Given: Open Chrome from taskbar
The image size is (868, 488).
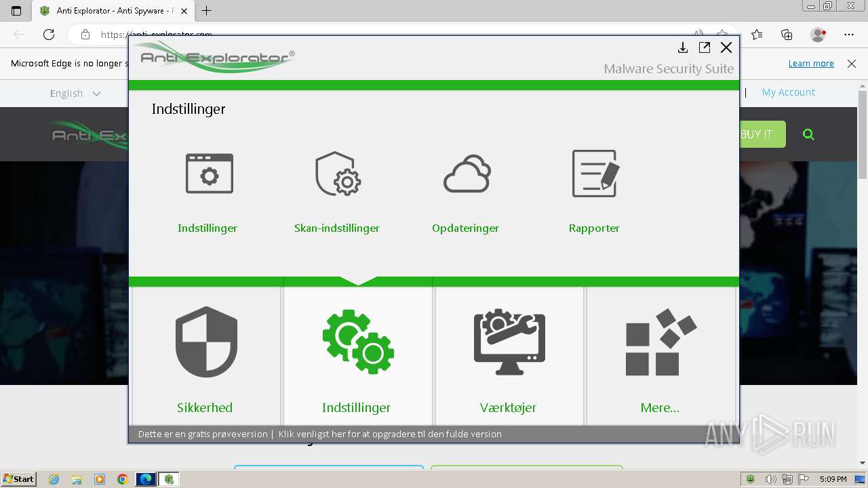Looking at the screenshot, I should tap(122, 479).
